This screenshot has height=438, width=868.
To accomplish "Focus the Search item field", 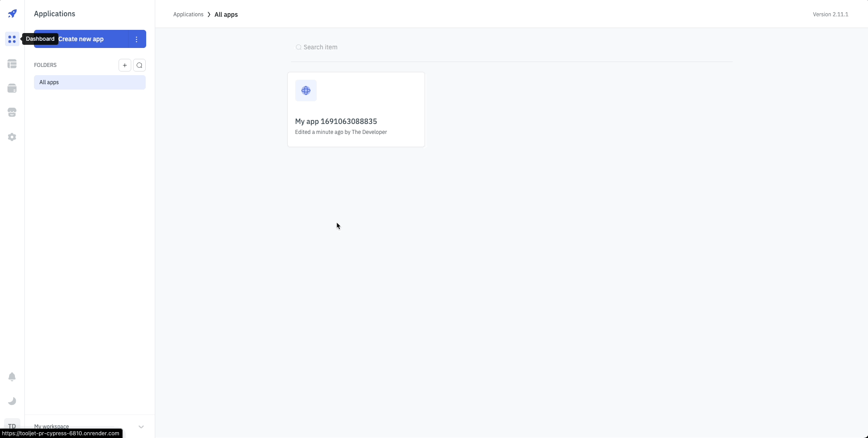I will coord(511,47).
